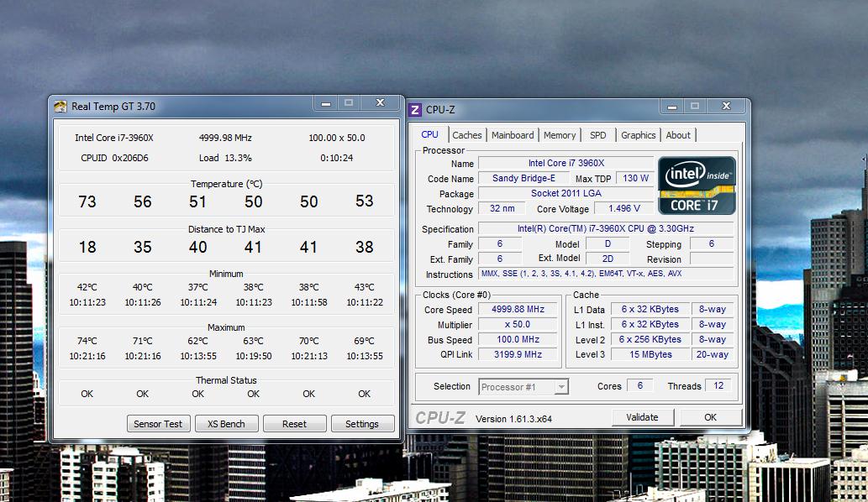Click the Bus Speed value 100.0 MHz
This screenshot has width=868, height=502.
(518, 339)
